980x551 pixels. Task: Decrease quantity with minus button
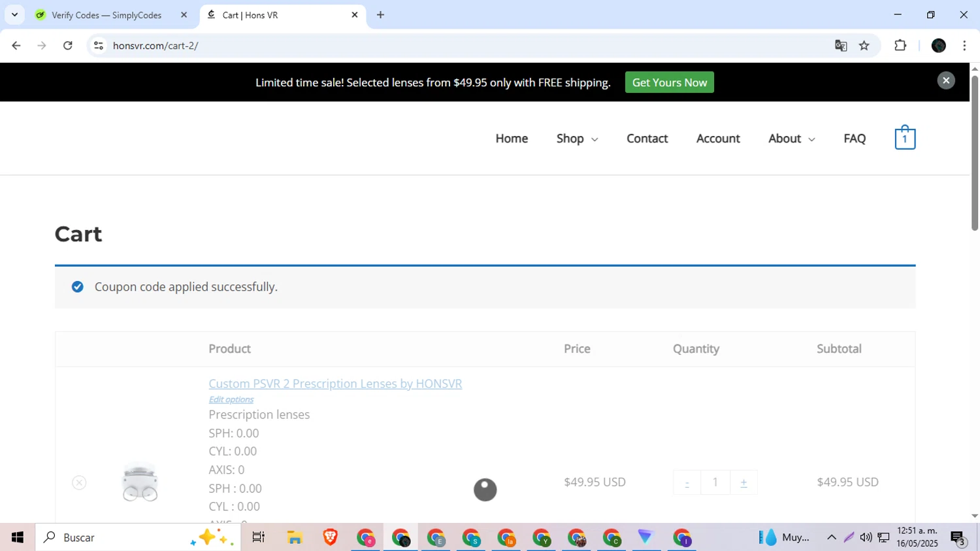(x=687, y=482)
